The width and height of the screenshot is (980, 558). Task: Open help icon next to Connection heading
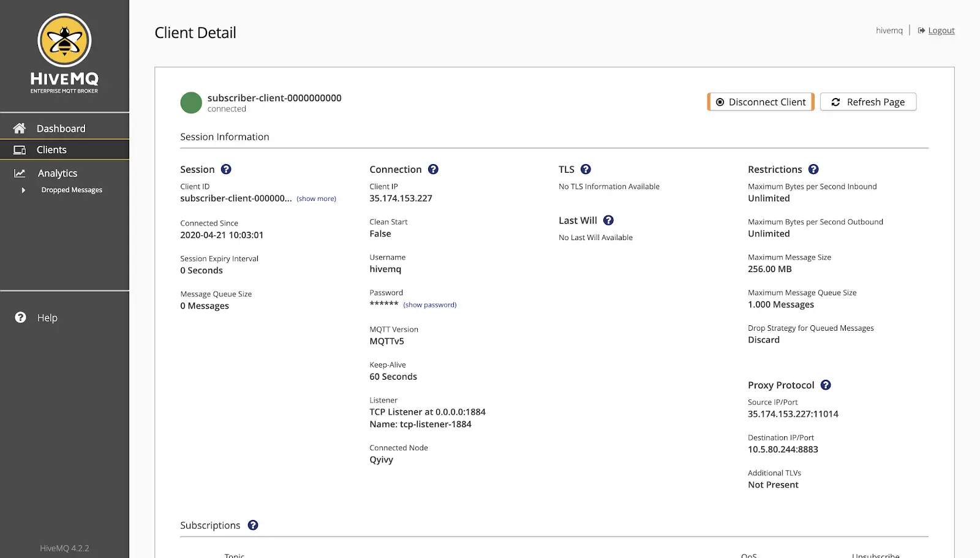click(x=433, y=170)
